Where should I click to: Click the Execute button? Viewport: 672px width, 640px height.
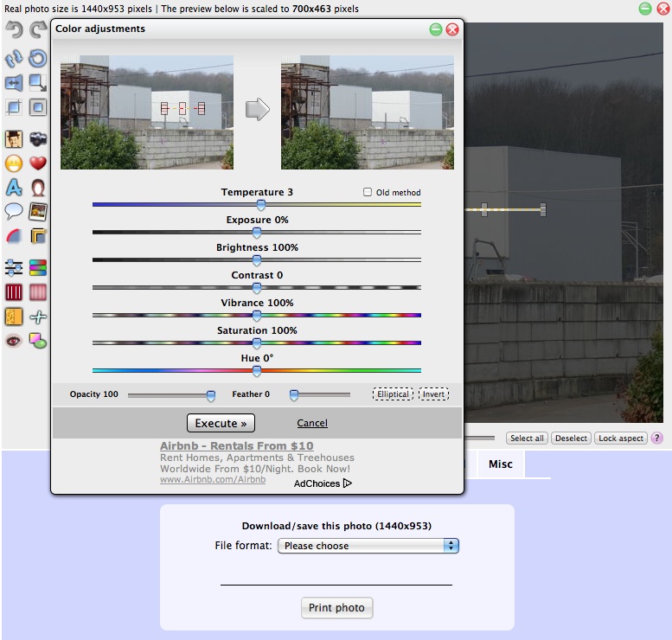221,423
